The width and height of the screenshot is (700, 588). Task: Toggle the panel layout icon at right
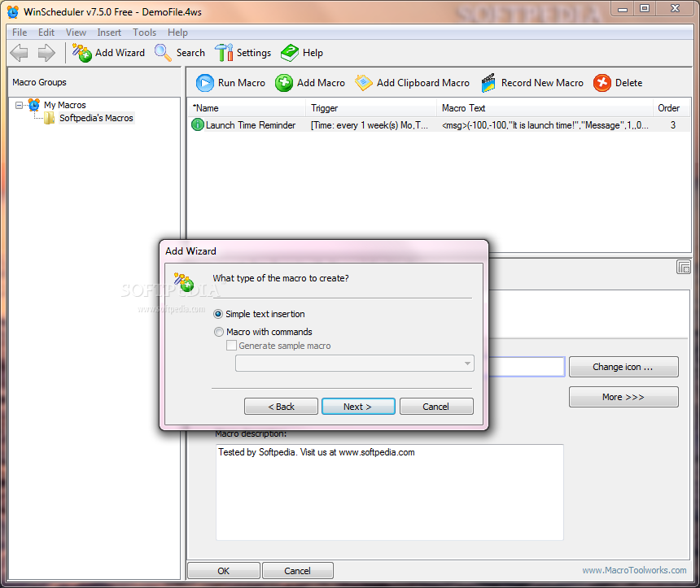tap(684, 268)
